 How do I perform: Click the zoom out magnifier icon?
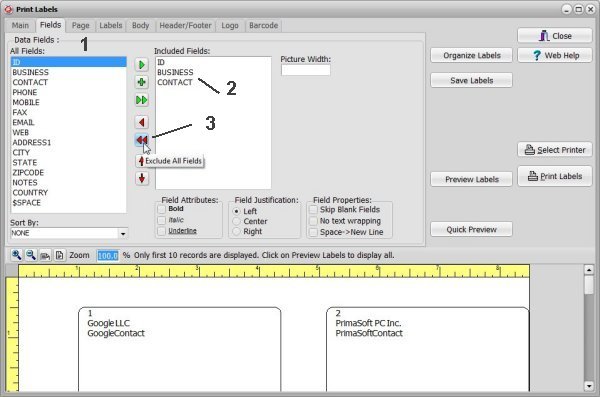(31, 255)
